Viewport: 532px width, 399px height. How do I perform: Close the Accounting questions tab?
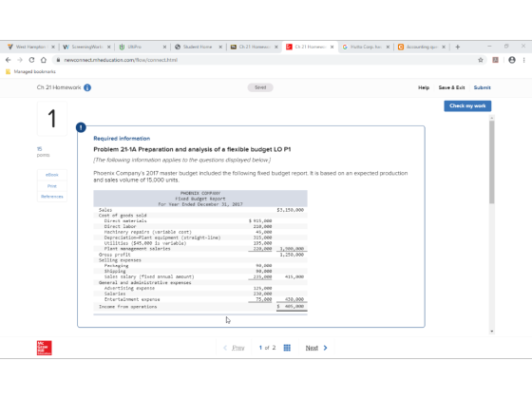[x=444, y=47]
